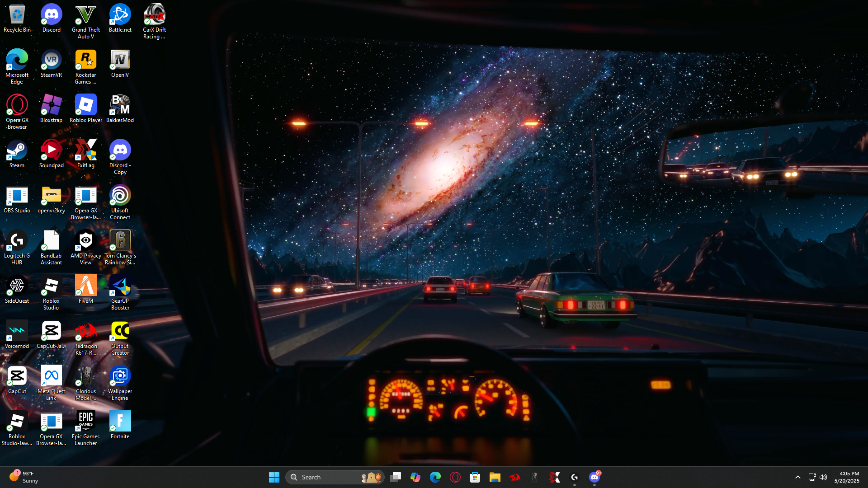Open the weather widget showing 93°F
Viewport: 868px width, 488px height.
click(x=24, y=477)
